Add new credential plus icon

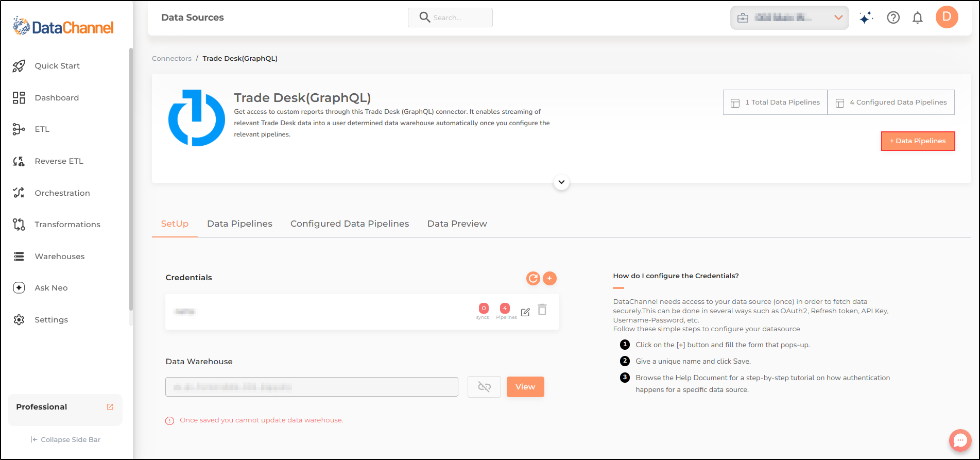coord(550,279)
